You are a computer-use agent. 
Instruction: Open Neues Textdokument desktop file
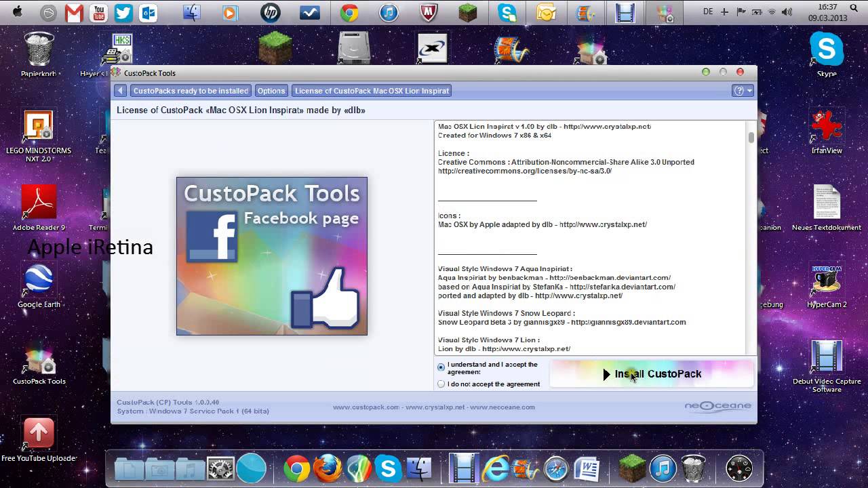[827, 208]
